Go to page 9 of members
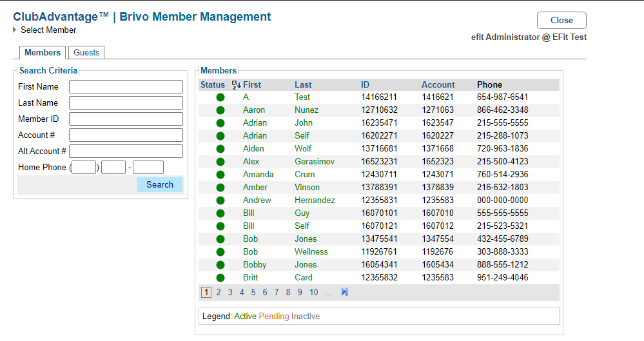 pyautogui.click(x=300, y=292)
